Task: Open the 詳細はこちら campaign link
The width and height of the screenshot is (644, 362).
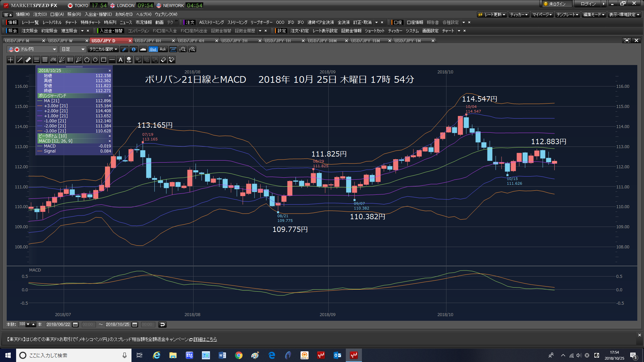Action: (205, 340)
